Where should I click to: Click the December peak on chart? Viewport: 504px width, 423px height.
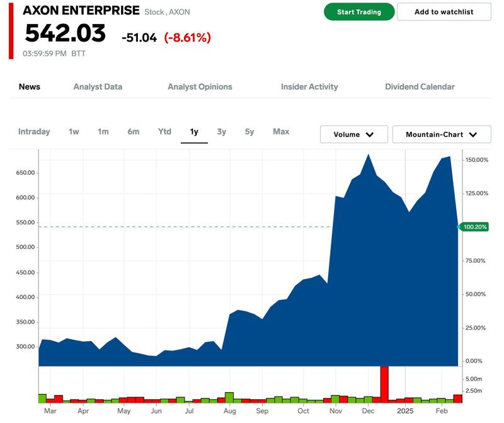click(x=369, y=154)
